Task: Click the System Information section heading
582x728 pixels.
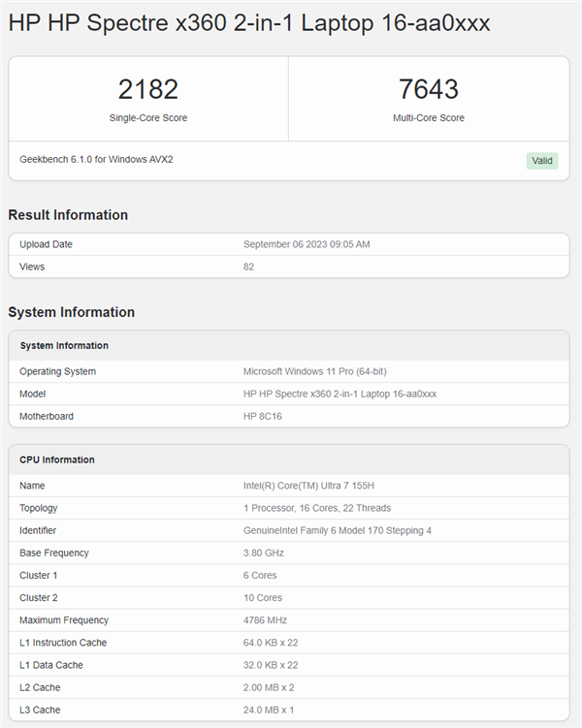Action: [72, 312]
